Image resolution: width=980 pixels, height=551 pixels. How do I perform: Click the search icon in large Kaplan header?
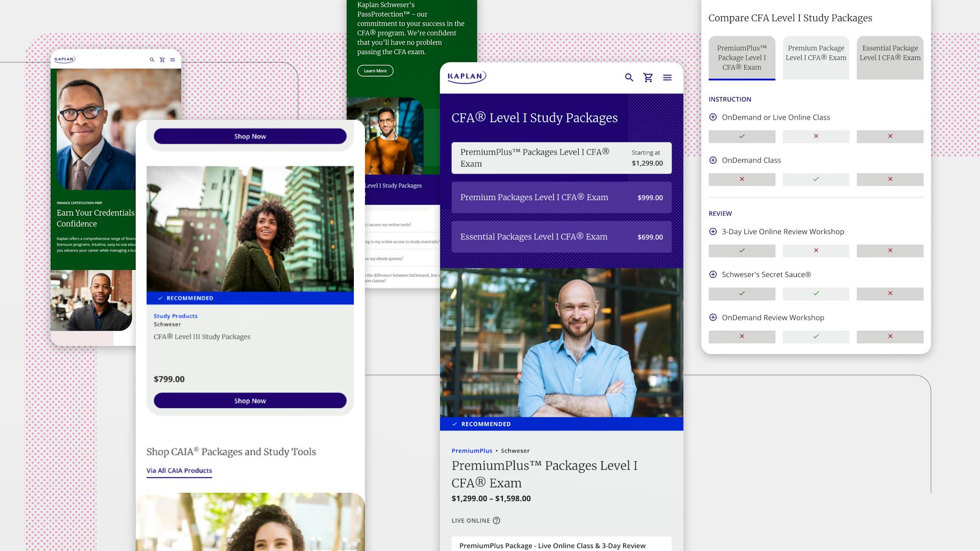[x=629, y=77]
